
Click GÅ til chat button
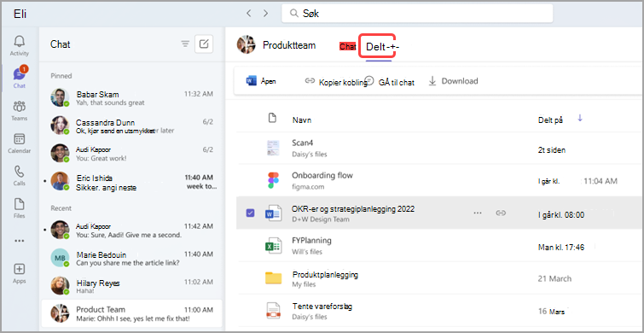[389, 82]
